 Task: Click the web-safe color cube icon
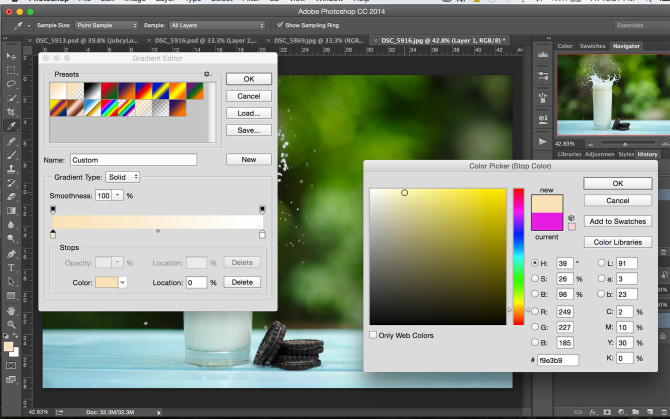(571, 218)
